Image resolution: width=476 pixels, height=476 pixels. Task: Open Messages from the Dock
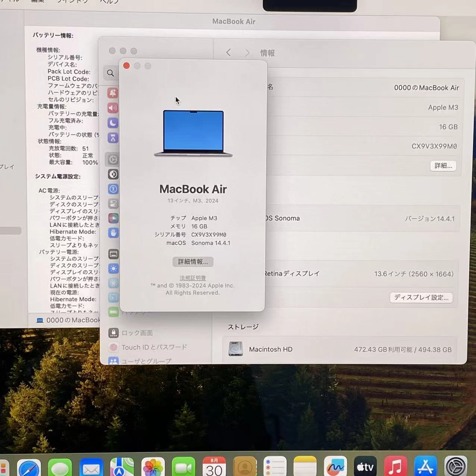pos(60,467)
